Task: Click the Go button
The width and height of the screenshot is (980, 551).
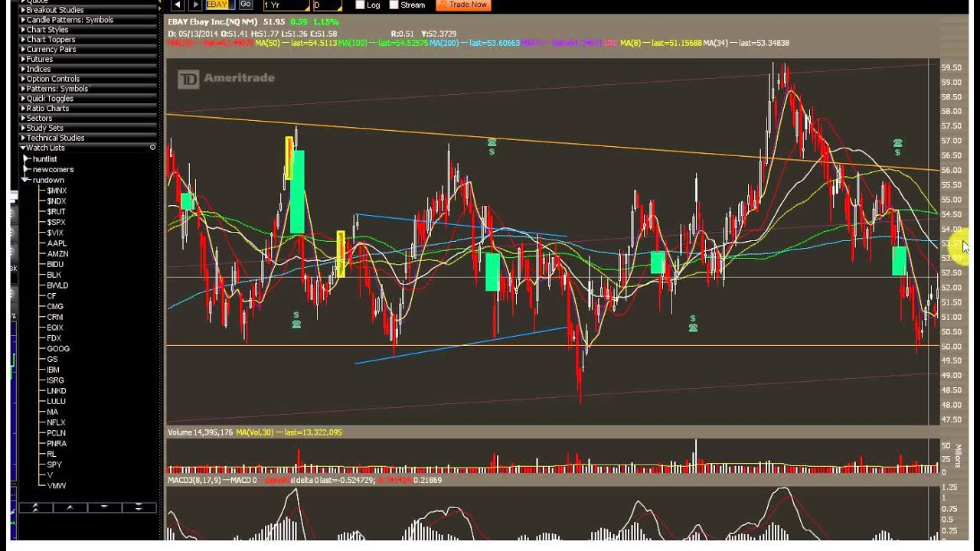Action: click(x=246, y=5)
